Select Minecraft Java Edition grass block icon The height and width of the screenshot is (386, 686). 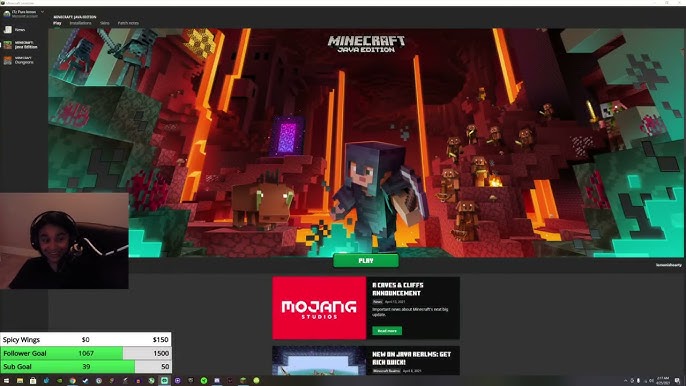[x=8, y=45]
